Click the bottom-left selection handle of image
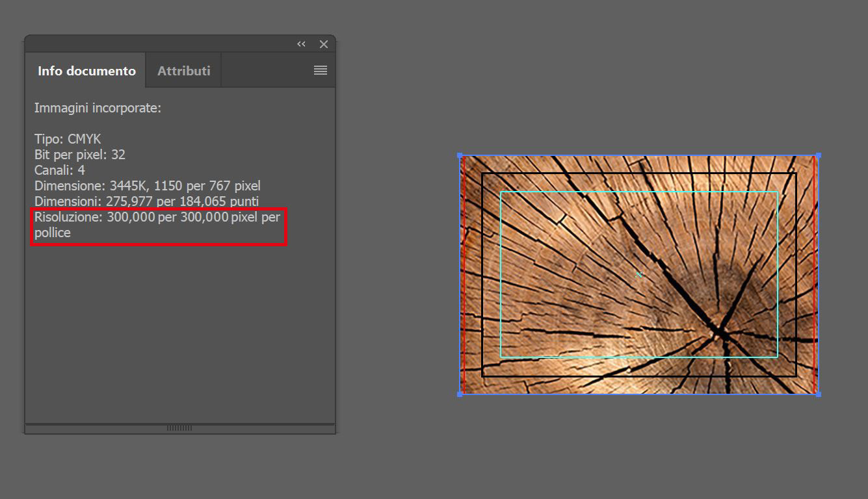This screenshot has height=499, width=868. (x=460, y=394)
